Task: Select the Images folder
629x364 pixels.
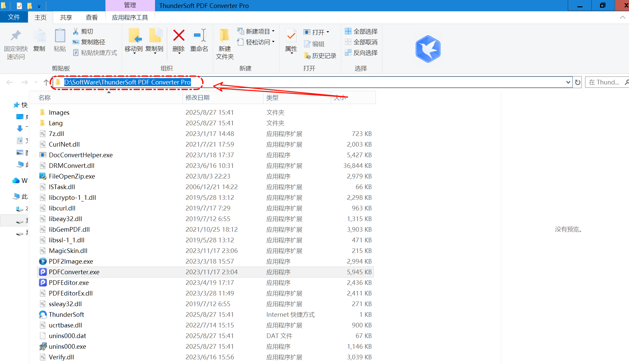Action: (205, 112)
